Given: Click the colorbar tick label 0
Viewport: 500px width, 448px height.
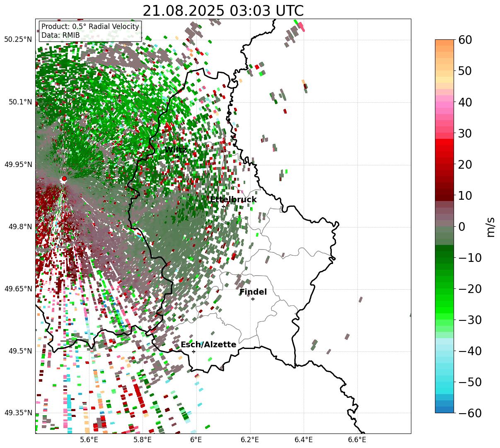Looking at the screenshot, I should point(461,227).
